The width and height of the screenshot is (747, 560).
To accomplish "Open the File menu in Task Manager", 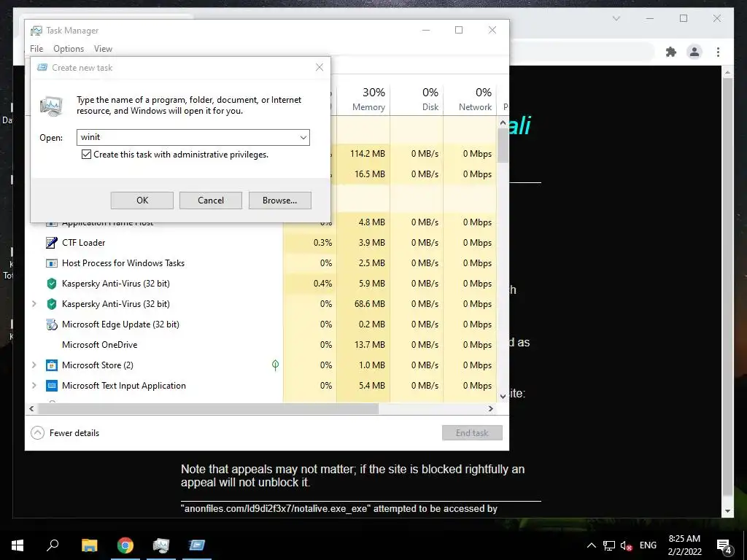I will coord(36,49).
